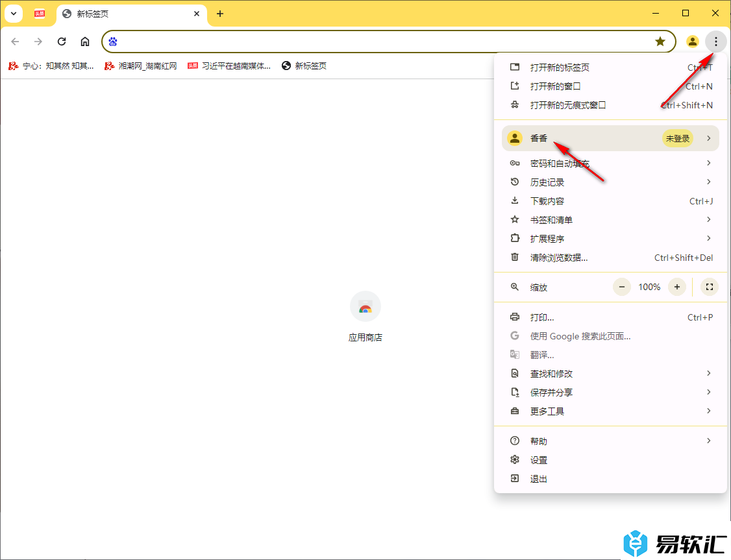
Task: Expand the 查找和修改 submenu chevron
Action: (x=709, y=373)
